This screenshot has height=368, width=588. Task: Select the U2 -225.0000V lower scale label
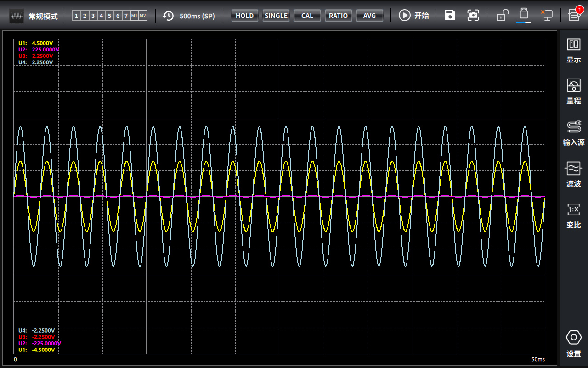(40, 343)
